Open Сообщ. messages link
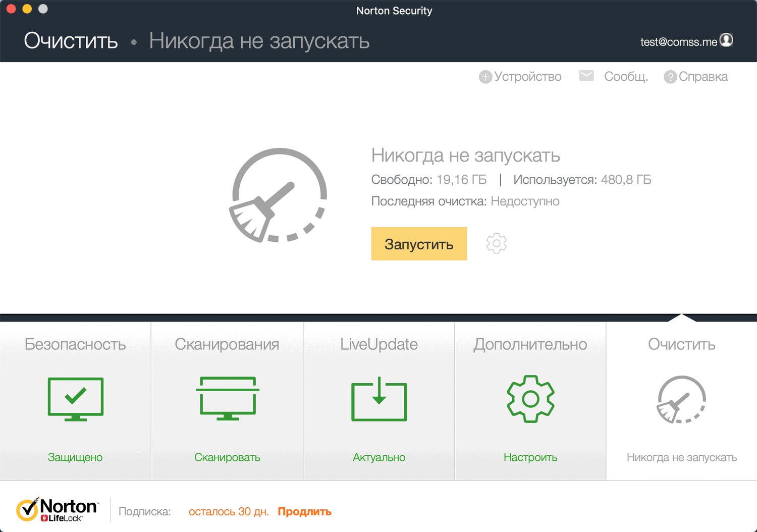The height and width of the screenshot is (532, 757). coord(626,77)
